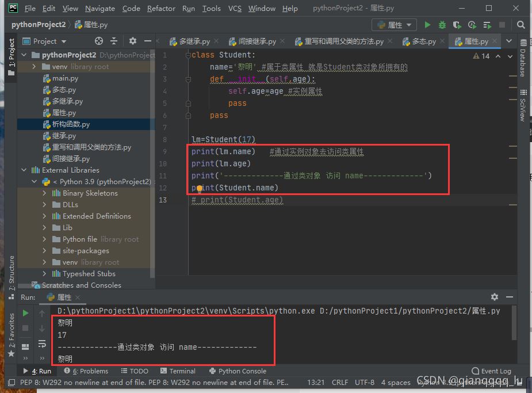Expand the venv library root folder
Viewport: 532px width, 393px height.
tap(35, 67)
